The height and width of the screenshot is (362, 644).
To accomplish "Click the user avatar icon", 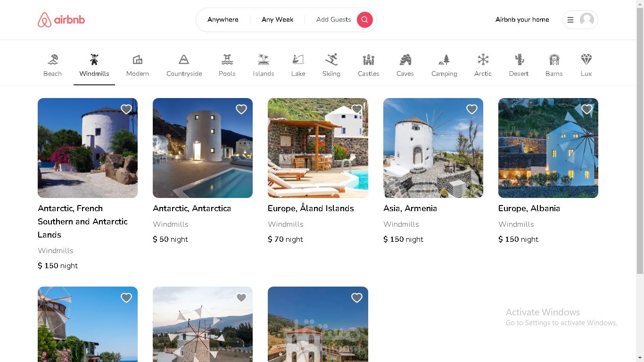I will pos(586,20).
